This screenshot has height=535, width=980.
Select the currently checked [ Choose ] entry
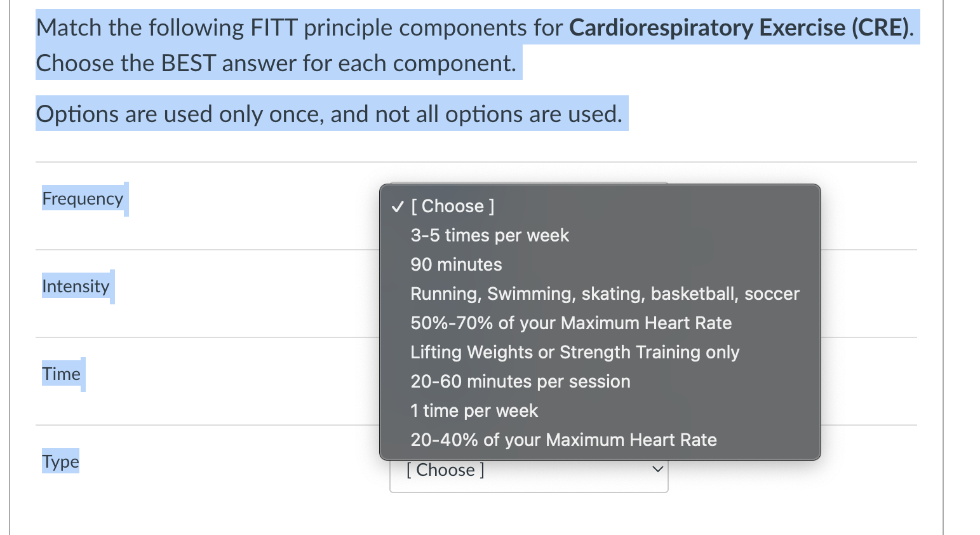click(x=452, y=206)
